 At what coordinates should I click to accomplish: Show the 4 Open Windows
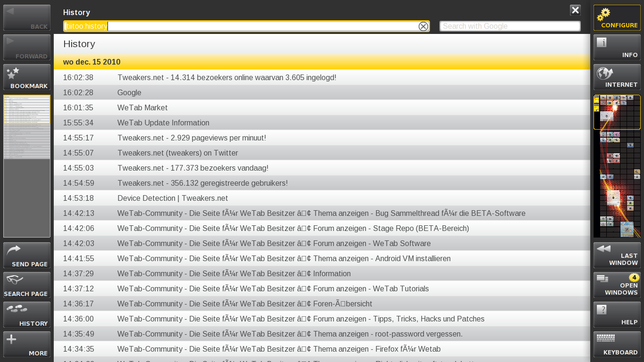617,285
